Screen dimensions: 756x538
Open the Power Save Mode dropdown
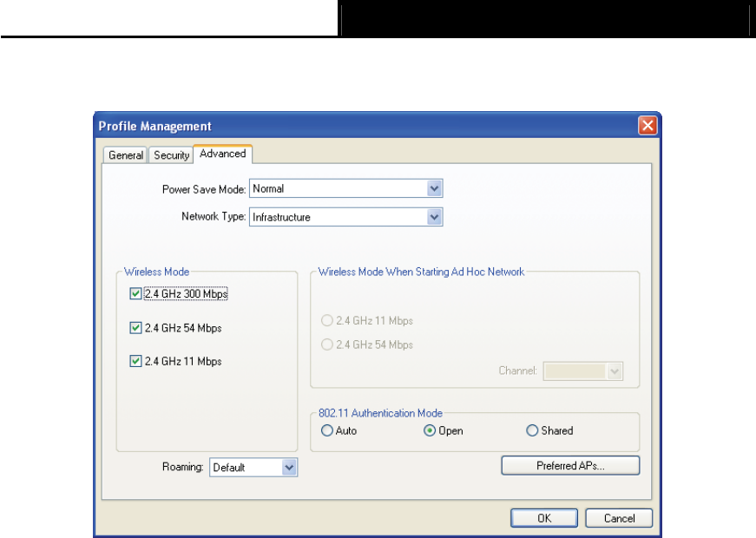(x=345, y=188)
